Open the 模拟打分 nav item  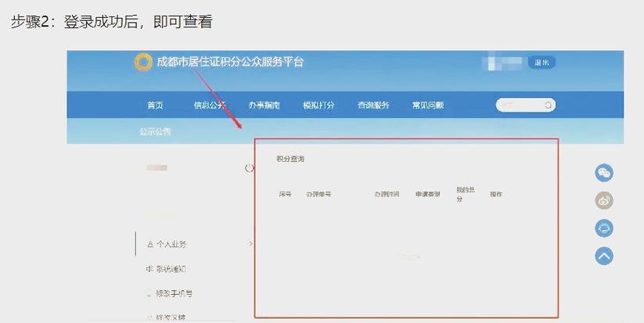(x=318, y=105)
